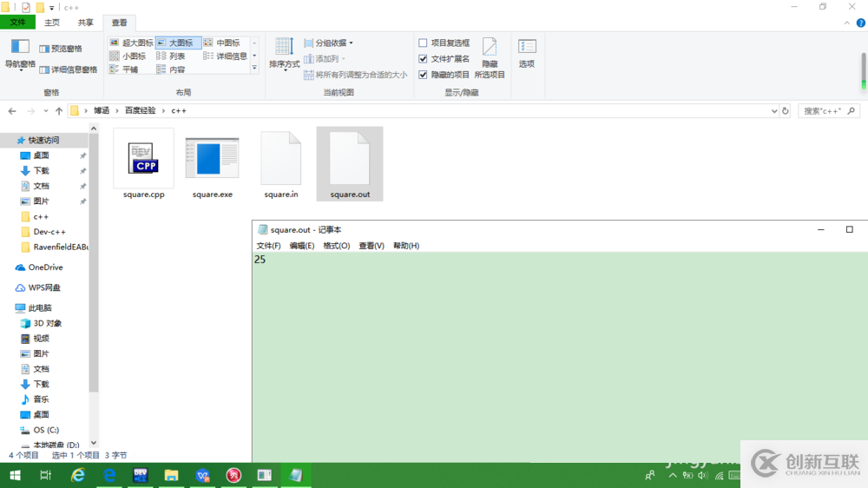This screenshot has height=488, width=868.
Task: Open Microsoft Edge from the taskbar
Action: [109, 475]
